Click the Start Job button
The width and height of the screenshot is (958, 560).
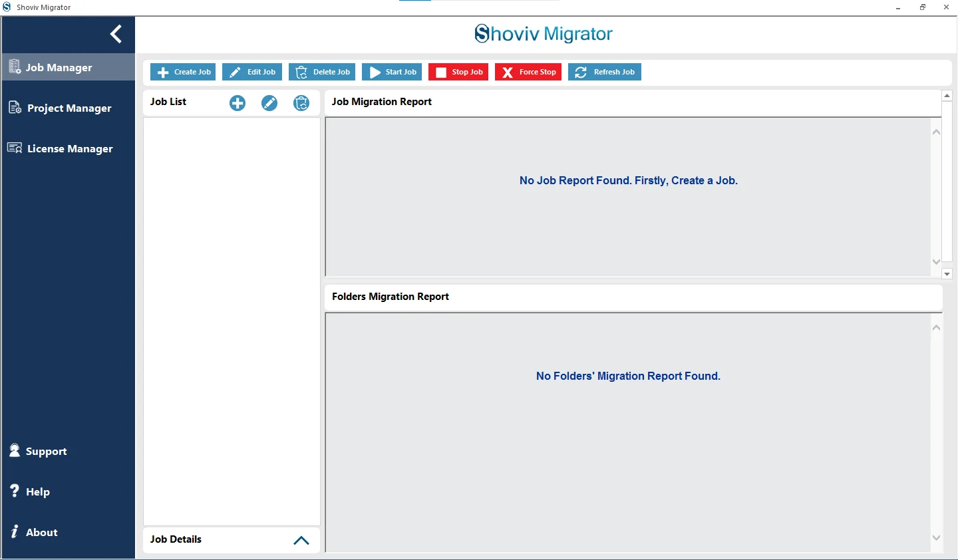point(392,72)
